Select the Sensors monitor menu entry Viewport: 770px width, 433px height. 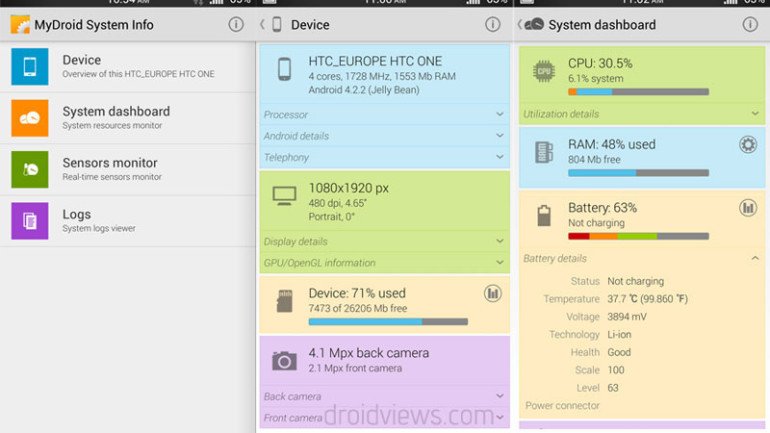point(128,170)
